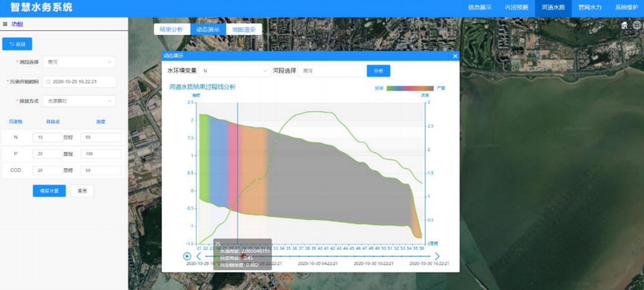
Task: Click x-axis tick label 40
Action: 320,248
